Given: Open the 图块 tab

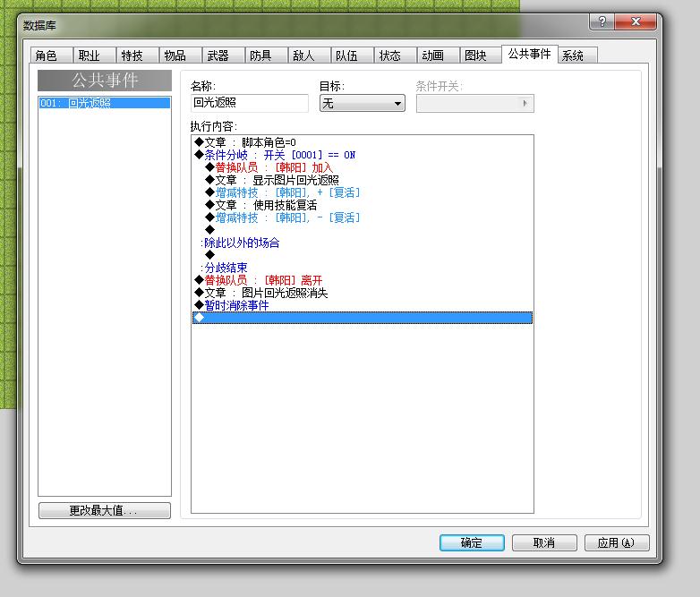Looking at the screenshot, I should pos(481,55).
